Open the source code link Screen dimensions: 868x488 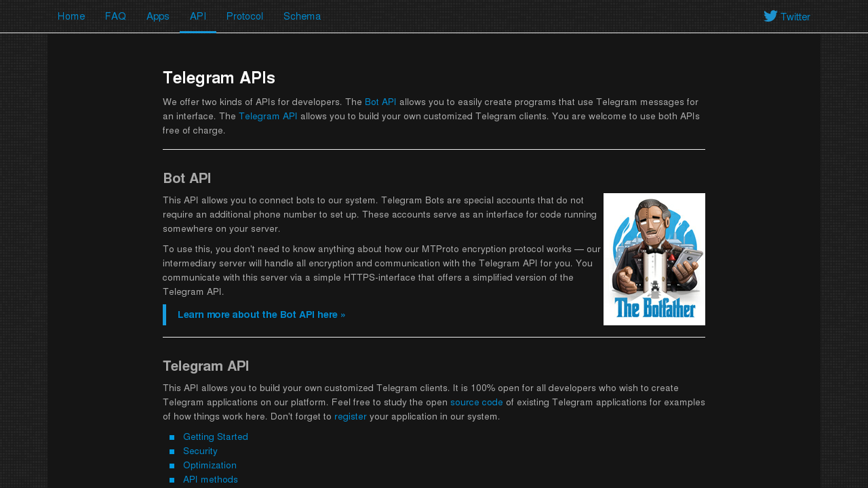pyautogui.click(x=477, y=403)
